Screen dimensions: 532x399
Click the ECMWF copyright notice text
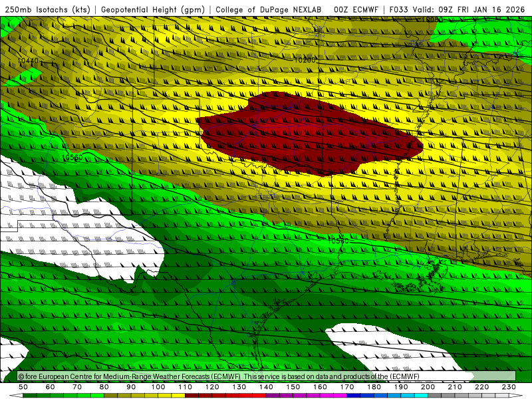[219, 376]
